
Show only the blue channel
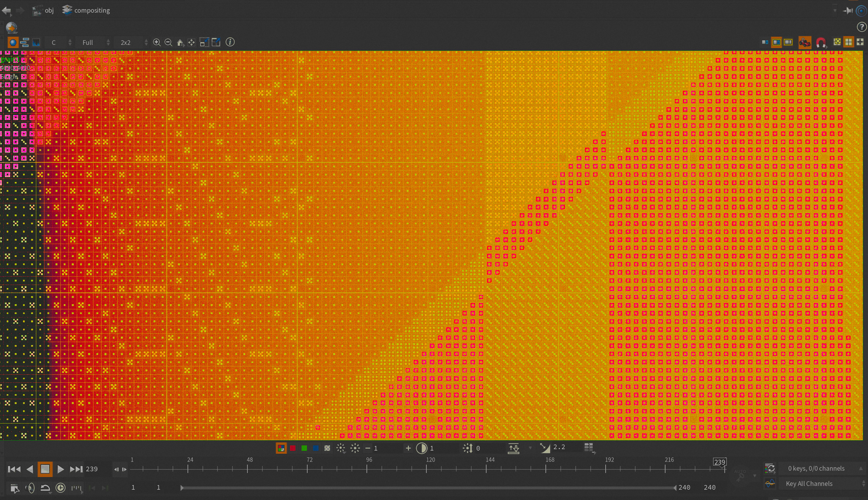tap(316, 448)
